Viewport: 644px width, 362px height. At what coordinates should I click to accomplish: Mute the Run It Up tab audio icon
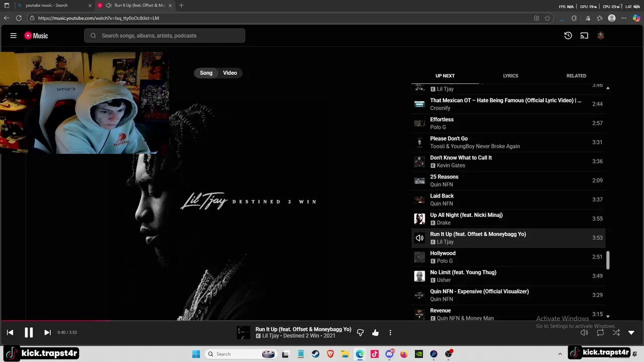(x=108, y=6)
